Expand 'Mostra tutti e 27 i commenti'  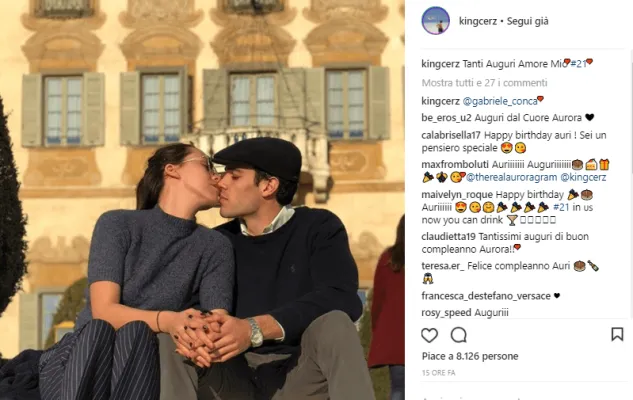click(484, 83)
